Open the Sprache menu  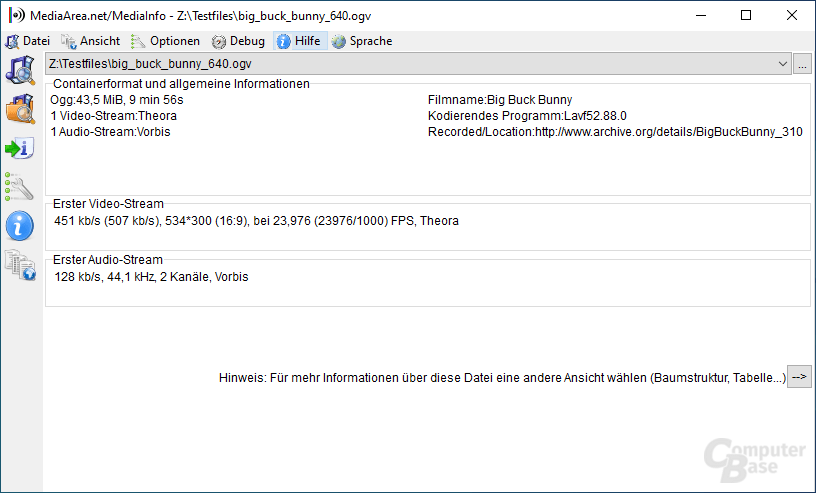tap(362, 41)
